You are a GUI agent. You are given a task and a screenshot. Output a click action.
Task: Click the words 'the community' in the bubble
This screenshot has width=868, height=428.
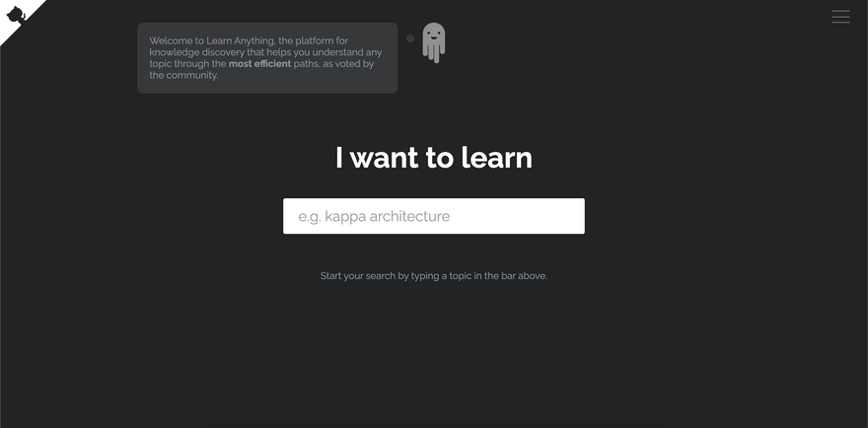(x=184, y=75)
